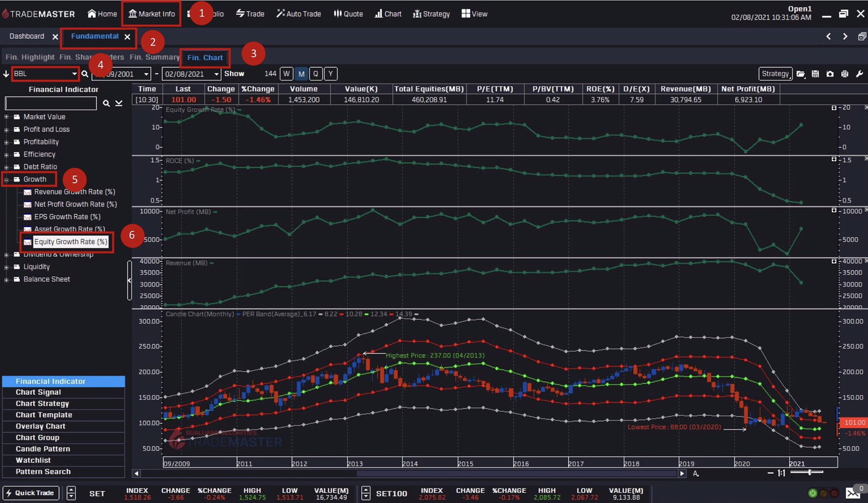Open chart settings wrench icon
This screenshot has width=868, height=503.
[859, 74]
